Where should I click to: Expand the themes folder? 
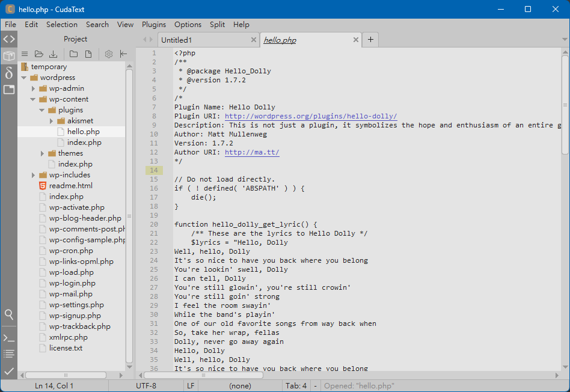coord(43,153)
